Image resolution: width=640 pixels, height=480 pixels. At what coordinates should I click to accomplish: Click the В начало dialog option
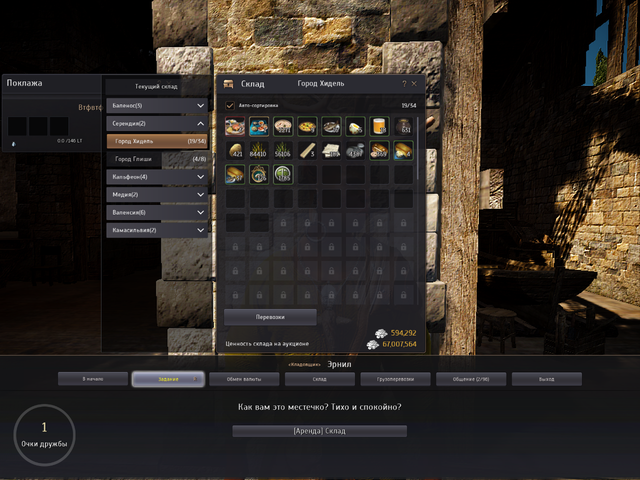tap(93, 379)
